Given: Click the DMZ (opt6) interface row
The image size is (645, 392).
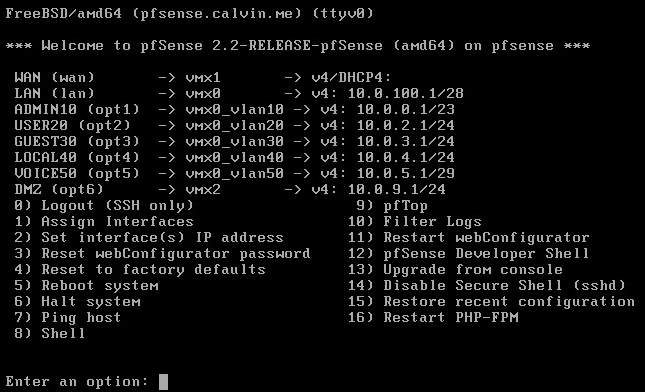Looking at the screenshot, I should pyautogui.click(x=230, y=190).
